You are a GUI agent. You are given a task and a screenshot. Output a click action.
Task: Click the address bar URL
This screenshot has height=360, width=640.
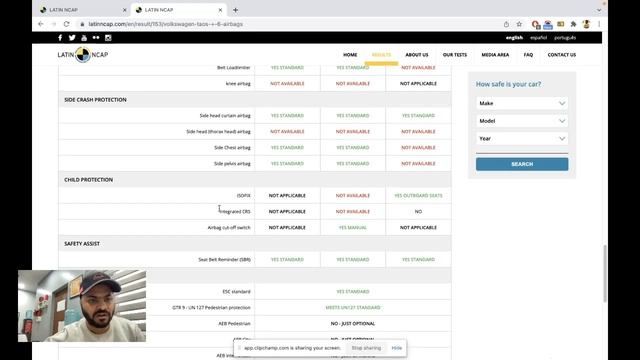pos(165,24)
